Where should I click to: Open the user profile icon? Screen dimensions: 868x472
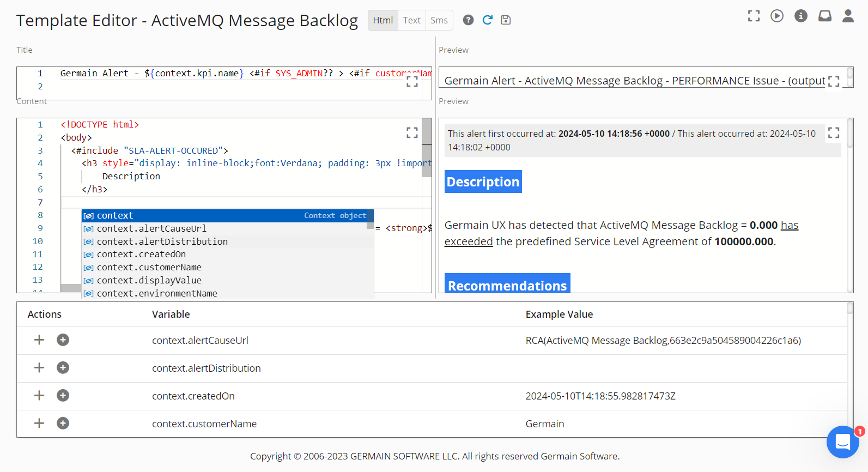click(x=848, y=16)
